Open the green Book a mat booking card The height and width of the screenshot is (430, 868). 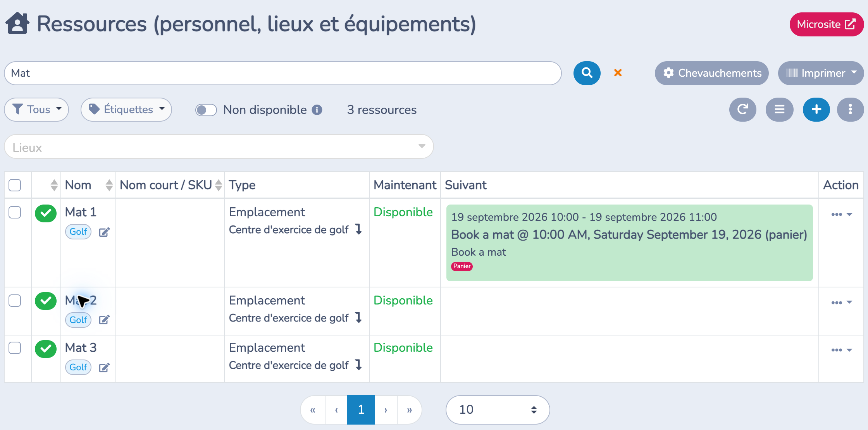[629, 243]
